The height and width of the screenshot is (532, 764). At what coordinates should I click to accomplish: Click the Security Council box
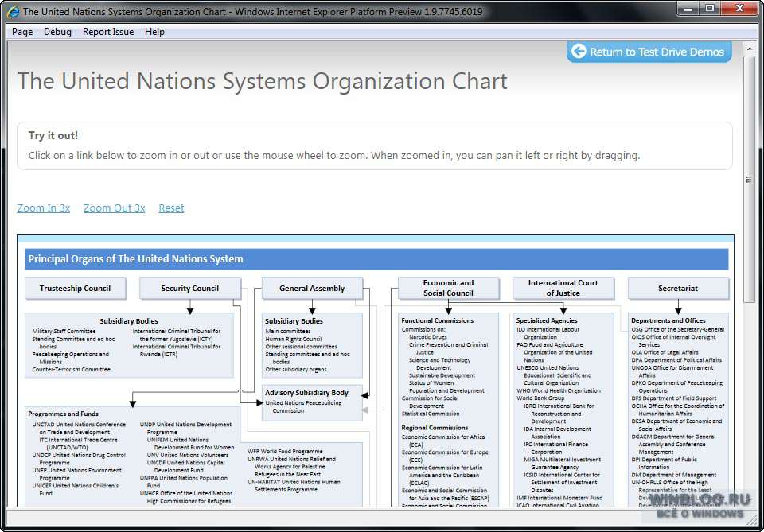coord(190,288)
